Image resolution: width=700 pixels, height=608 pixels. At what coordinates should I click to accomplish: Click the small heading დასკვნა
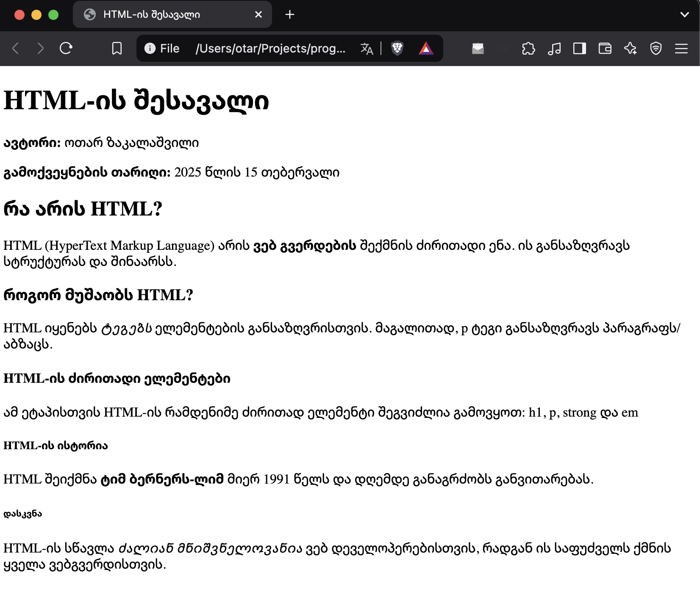click(23, 514)
